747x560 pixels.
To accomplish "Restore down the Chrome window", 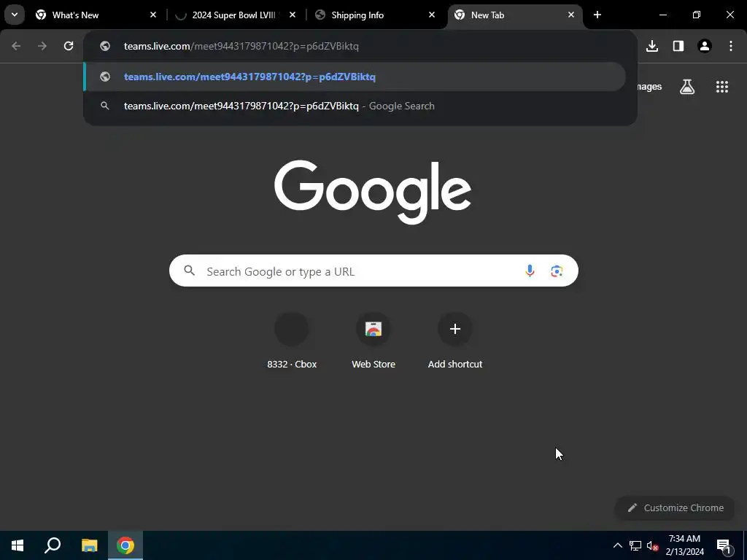I will [x=696, y=15].
